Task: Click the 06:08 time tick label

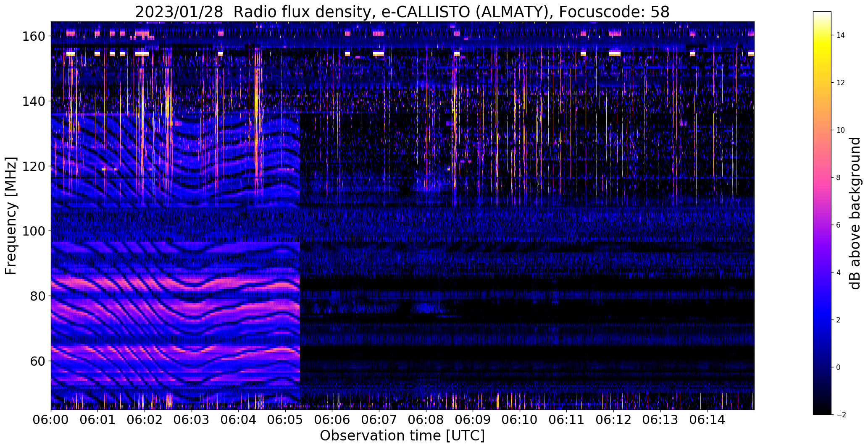Action: 426,420
